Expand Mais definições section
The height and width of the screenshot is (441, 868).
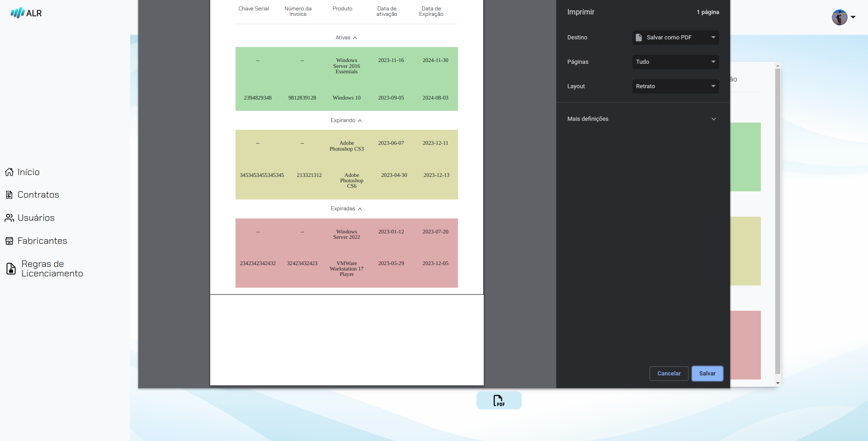(642, 119)
